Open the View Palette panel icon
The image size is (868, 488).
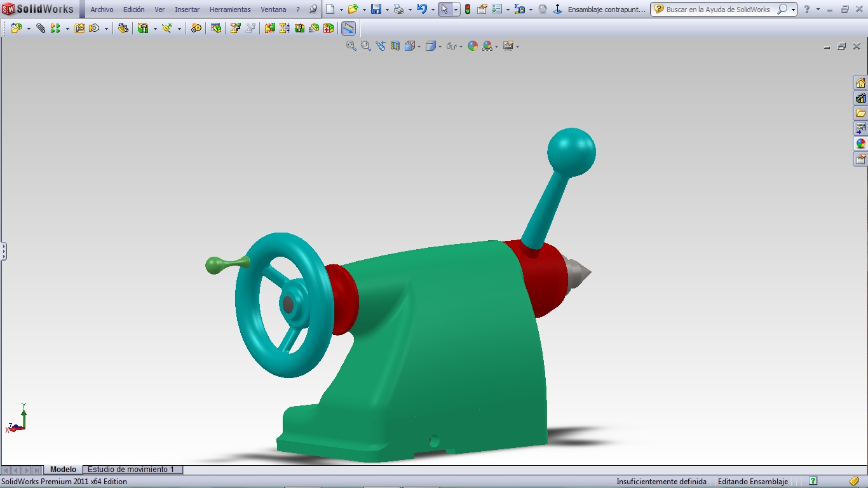pos(860,128)
